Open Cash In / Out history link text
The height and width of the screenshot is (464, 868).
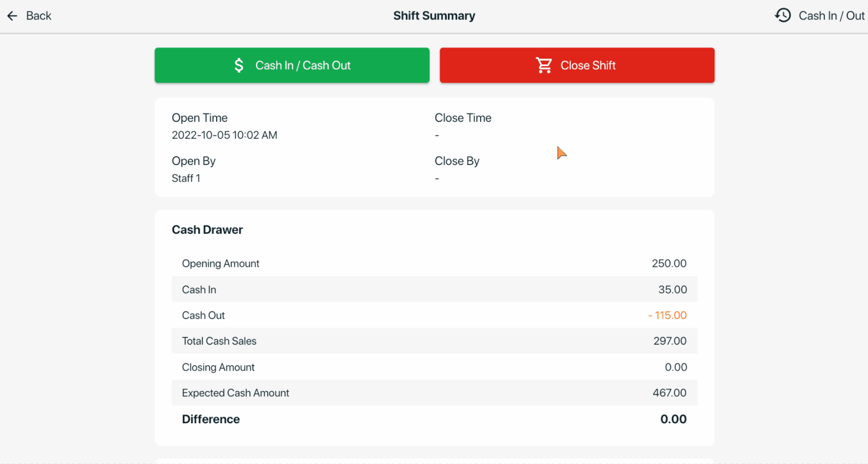point(831,16)
